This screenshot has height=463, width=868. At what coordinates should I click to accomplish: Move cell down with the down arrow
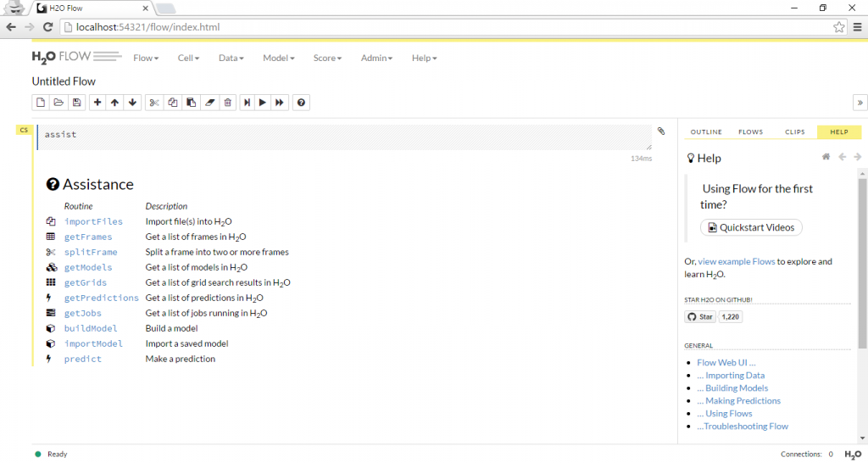132,103
